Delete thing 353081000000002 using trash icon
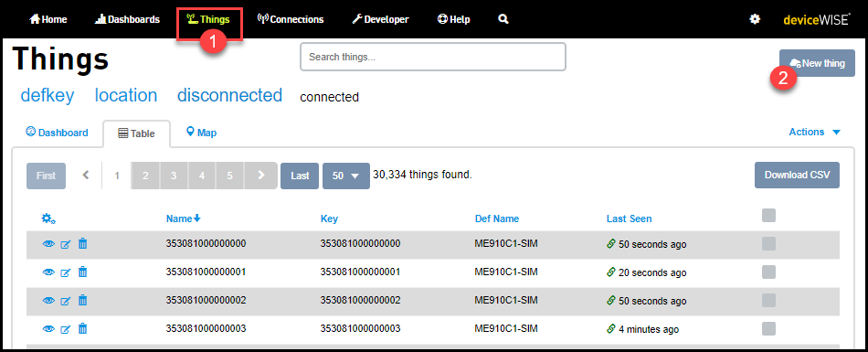 click(82, 301)
